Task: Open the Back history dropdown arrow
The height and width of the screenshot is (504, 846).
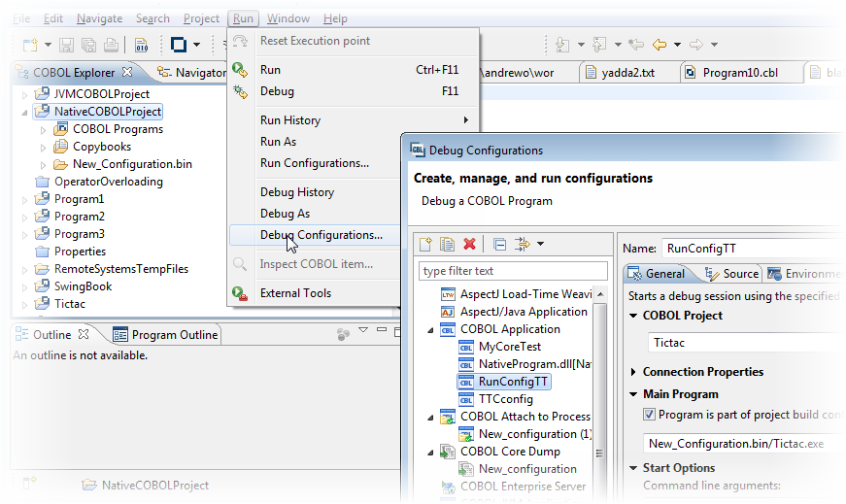Action: coord(677,45)
